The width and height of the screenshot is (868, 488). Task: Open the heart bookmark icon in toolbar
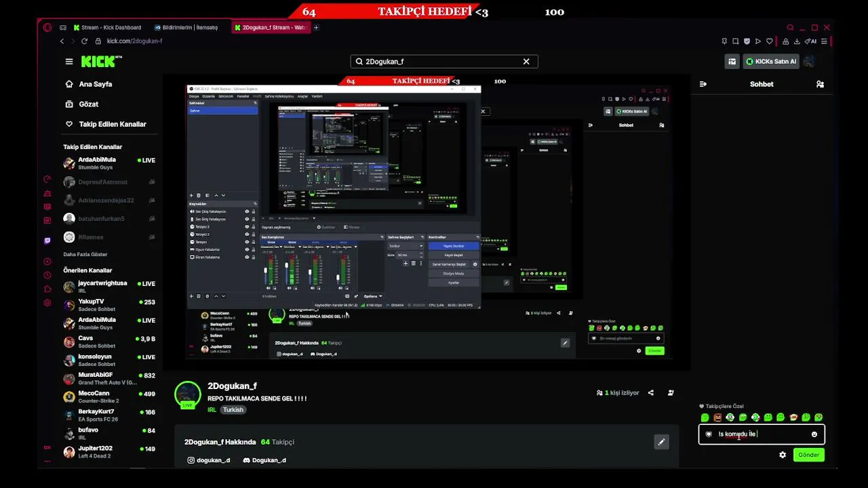[x=769, y=41]
